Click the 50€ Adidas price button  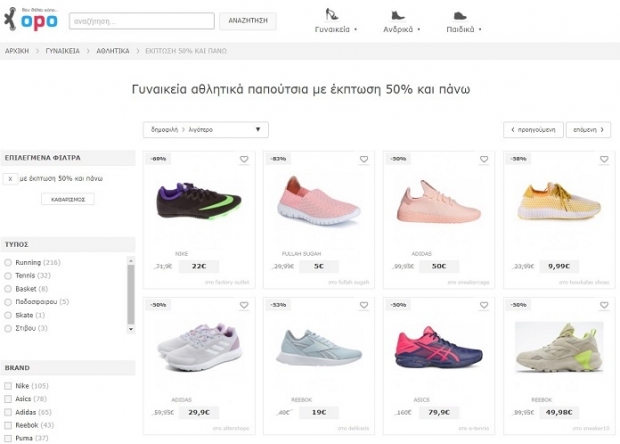click(x=439, y=266)
